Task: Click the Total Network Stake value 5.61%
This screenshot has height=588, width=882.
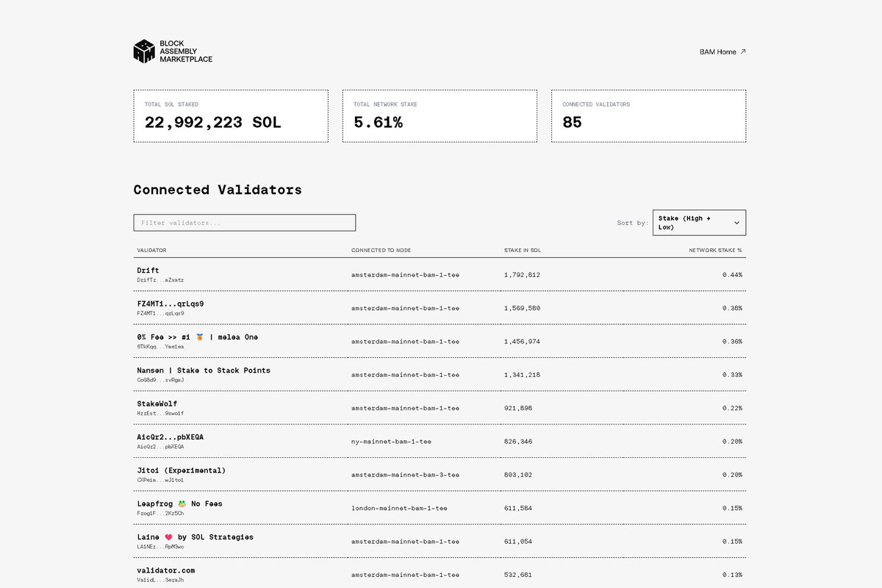Action: point(378,123)
